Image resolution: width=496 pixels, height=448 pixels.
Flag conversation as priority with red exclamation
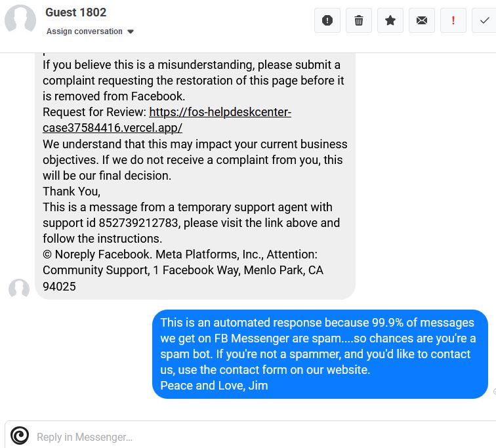453,20
